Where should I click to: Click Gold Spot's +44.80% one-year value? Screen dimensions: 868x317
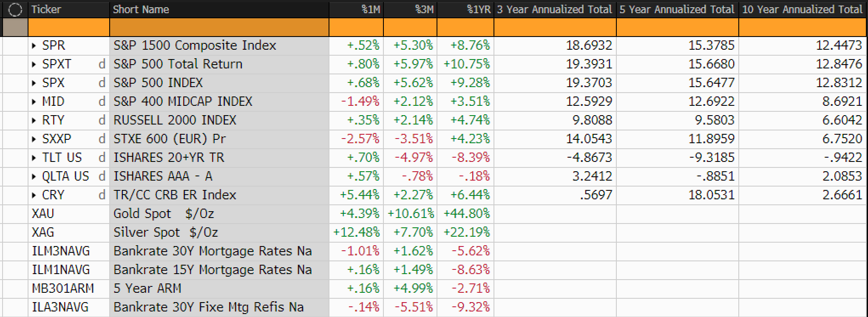point(466,214)
